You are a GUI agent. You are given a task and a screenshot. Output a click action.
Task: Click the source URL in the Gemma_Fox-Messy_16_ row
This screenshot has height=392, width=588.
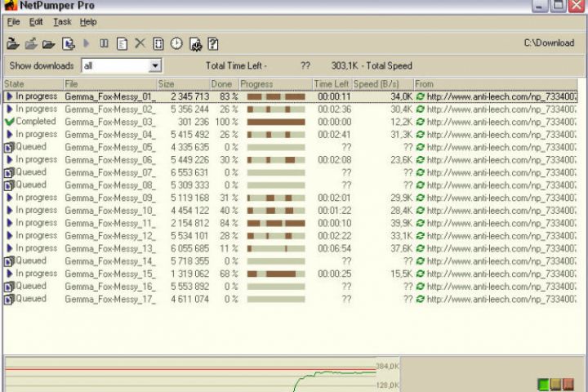(501, 287)
